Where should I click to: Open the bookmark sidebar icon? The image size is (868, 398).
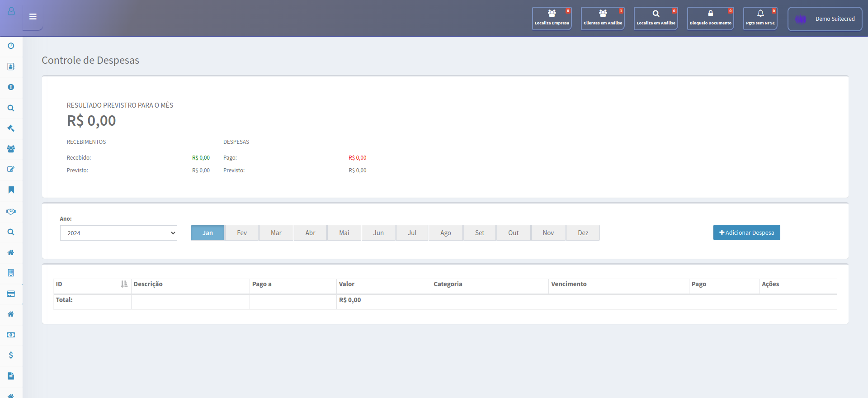(x=11, y=190)
